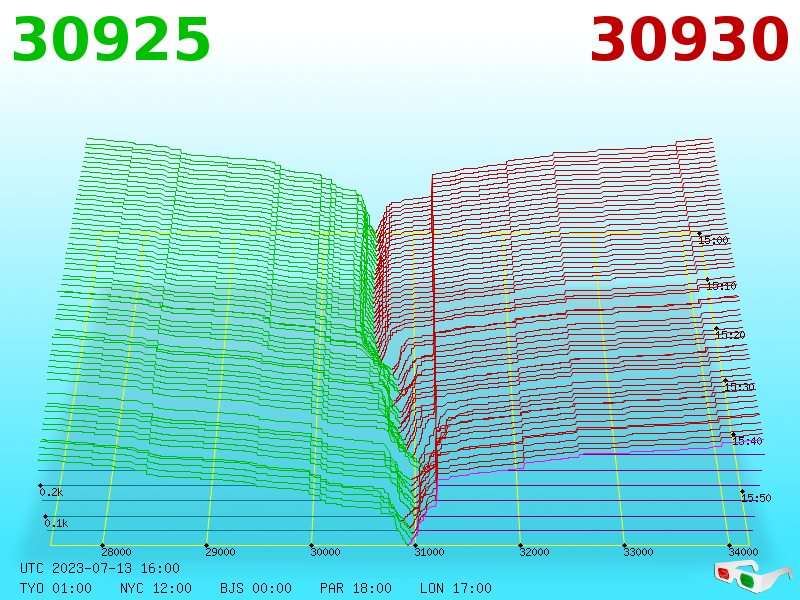
Task: Click the PAR 18:00 Paris time
Action: click(356, 588)
